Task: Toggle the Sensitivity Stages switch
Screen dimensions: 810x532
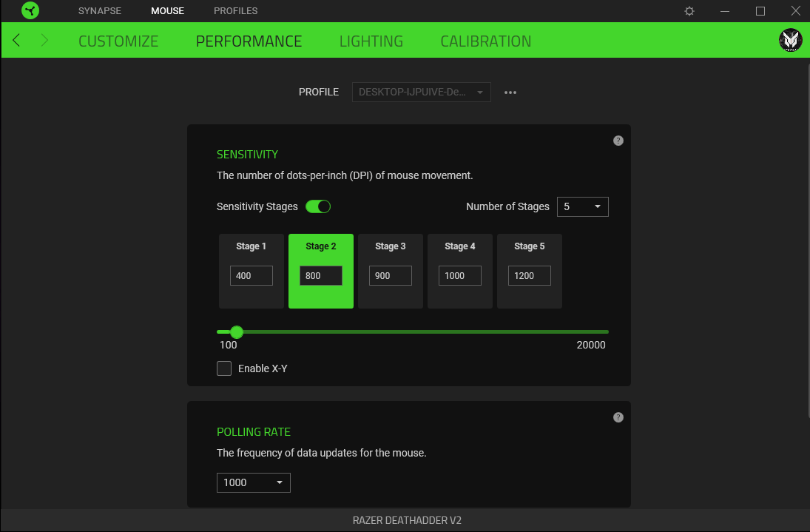Action: pos(317,206)
